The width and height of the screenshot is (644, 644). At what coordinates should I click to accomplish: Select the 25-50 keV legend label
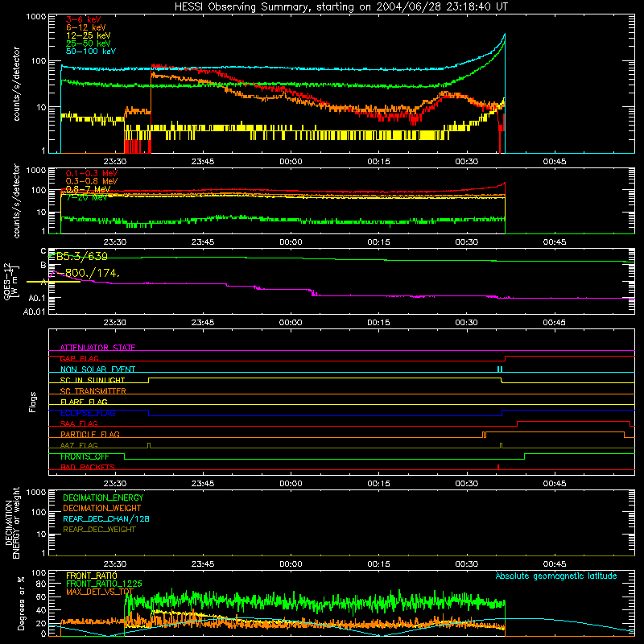(88, 43)
